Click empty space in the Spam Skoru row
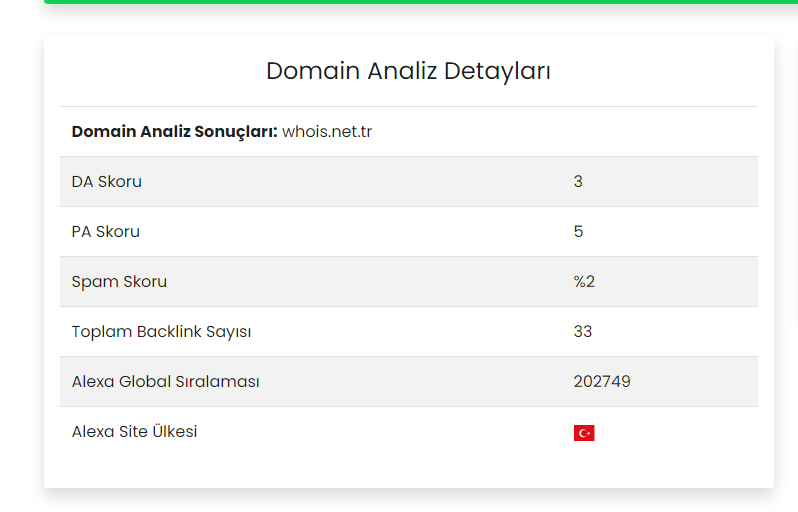 tap(356, 281)
